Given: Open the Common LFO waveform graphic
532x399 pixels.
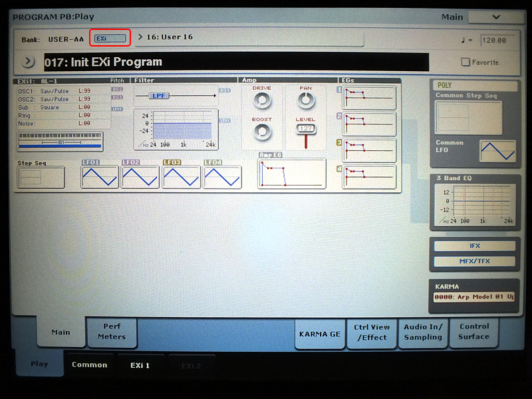Looking at the screenshot, I should coord(497,151).
